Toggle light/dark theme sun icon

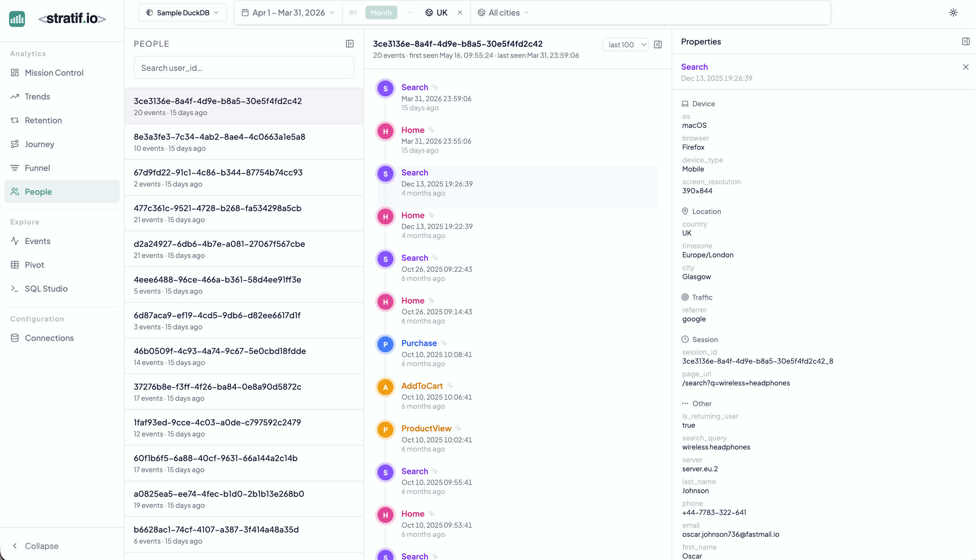tap(953, 13)
